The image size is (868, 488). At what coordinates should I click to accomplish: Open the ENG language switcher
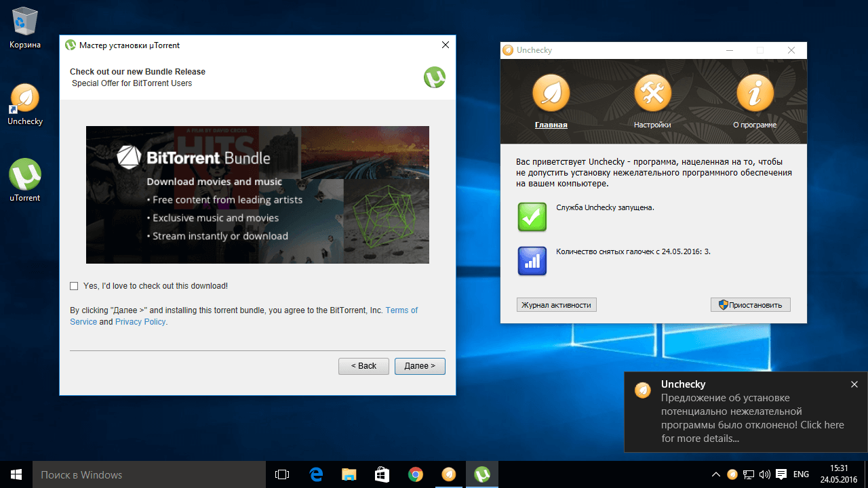click(801, 474)
